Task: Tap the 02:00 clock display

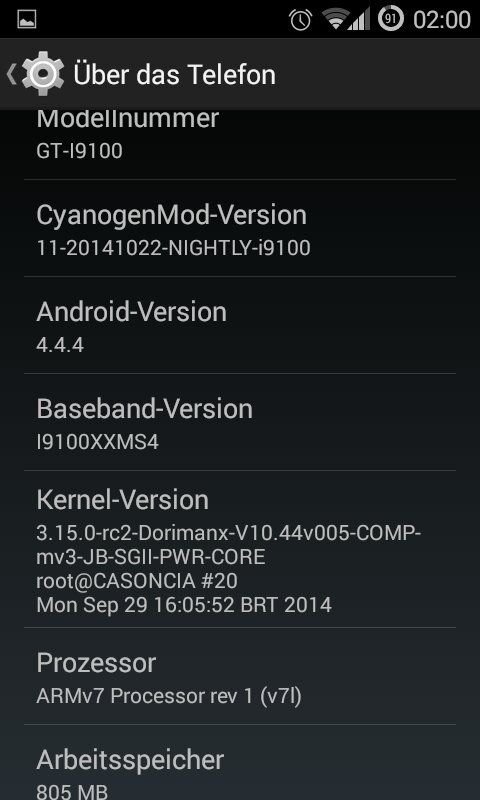Action: (x=442, y=20)
